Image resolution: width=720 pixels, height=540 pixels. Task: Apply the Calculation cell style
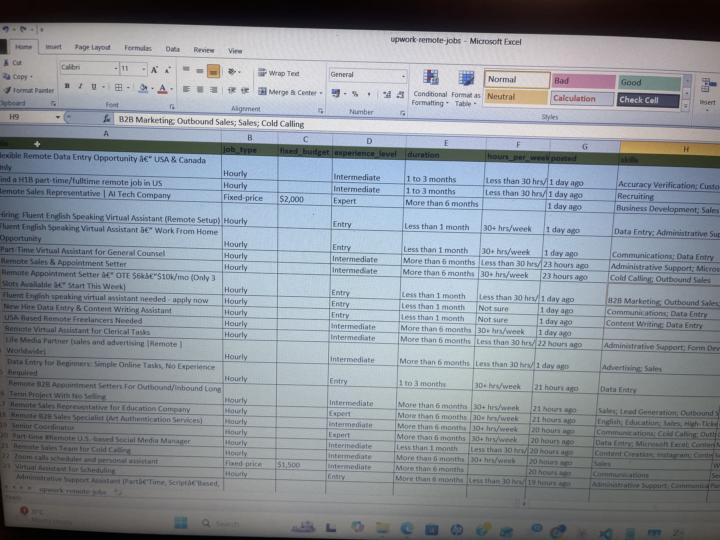(x=582, y=98)
